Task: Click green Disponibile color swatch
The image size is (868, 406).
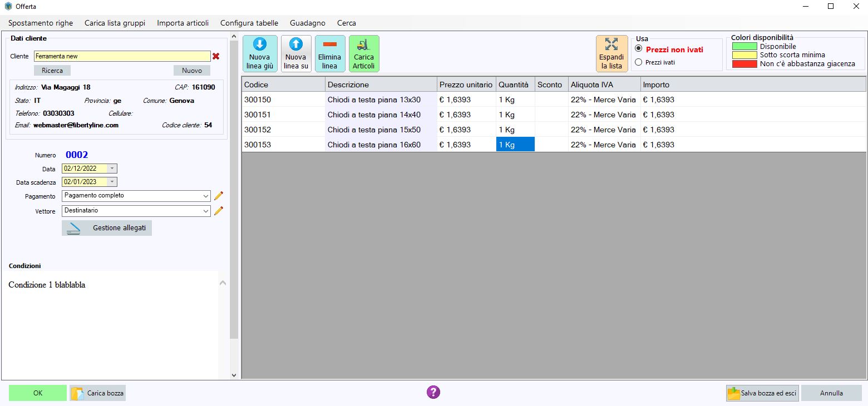Action: [744, 46]
